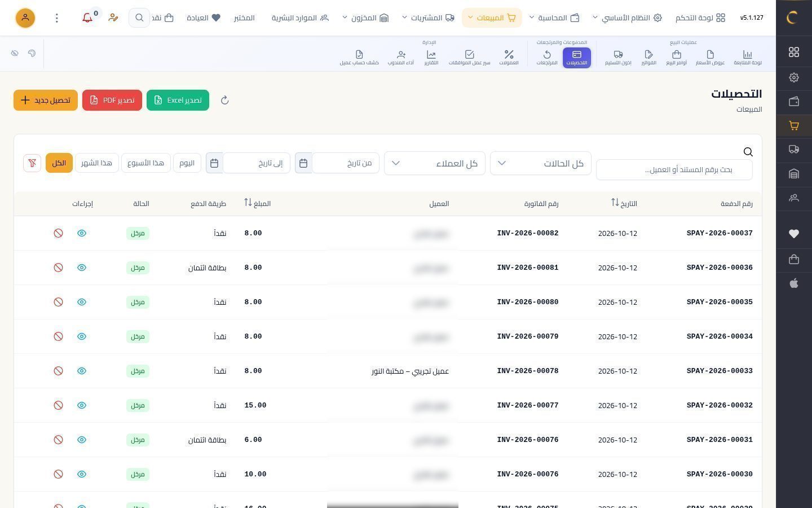Open the shopping cart icon in left sidebar
This screenshot has width=812, height=508.
click(x=794, y=126)
